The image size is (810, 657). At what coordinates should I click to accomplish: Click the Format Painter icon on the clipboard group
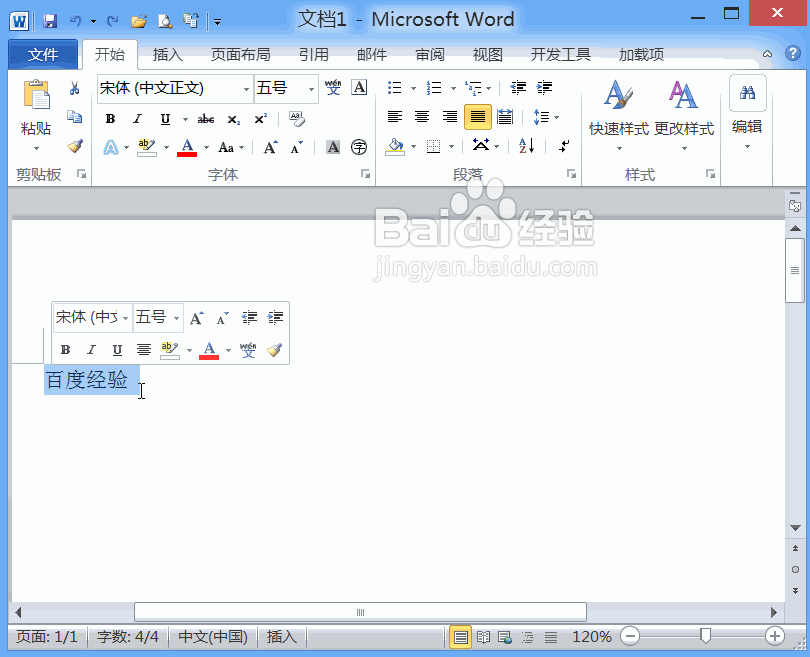[75, 147]
